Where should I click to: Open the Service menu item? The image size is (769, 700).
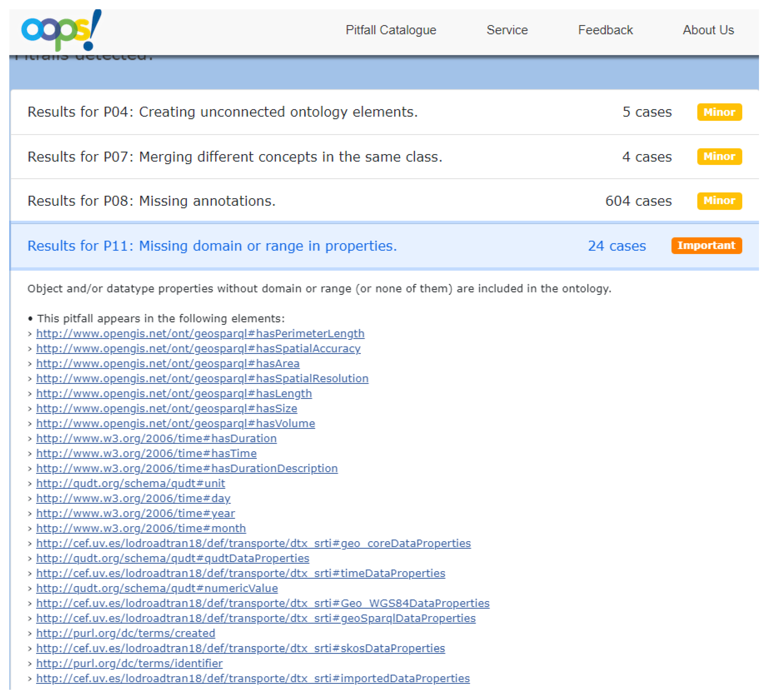point(507,30)
